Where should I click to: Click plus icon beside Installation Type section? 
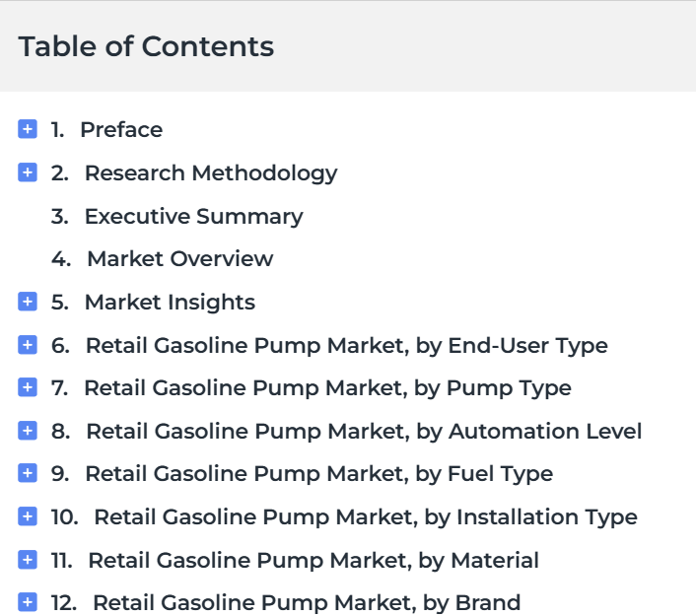(28, 516)
